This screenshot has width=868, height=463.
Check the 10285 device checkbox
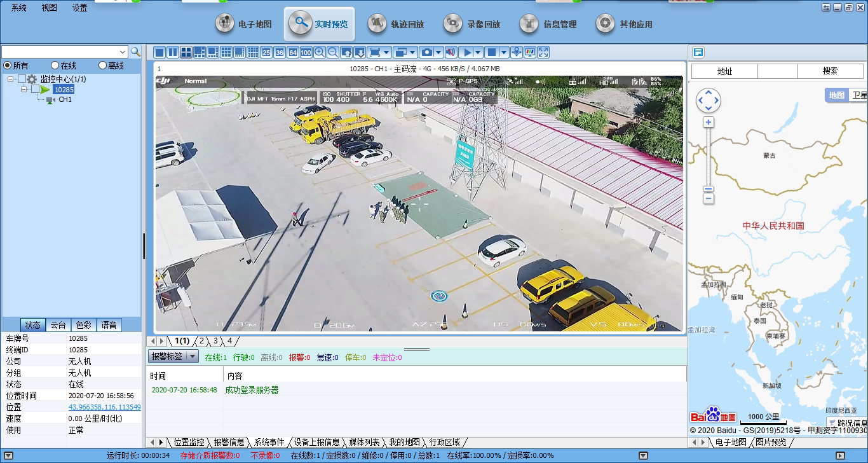(x=36, y=89)
